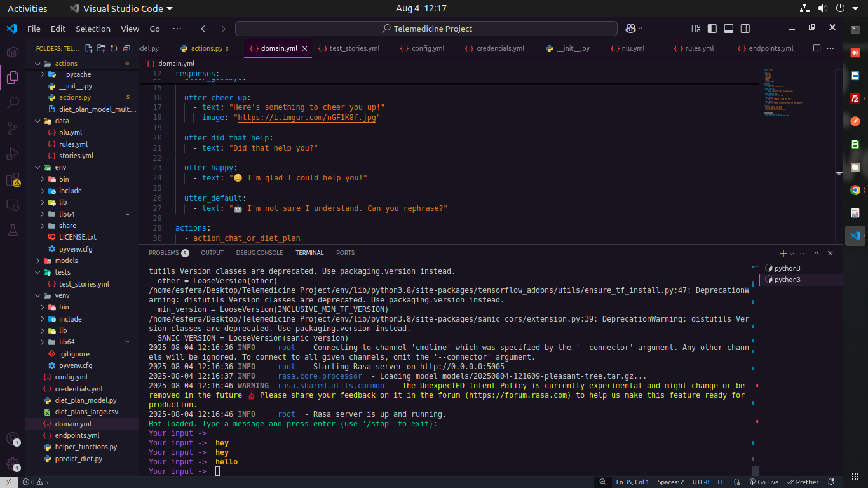Open the Source Control view
The height and width of the screenshot is (488, 868).
click(12, 128)
